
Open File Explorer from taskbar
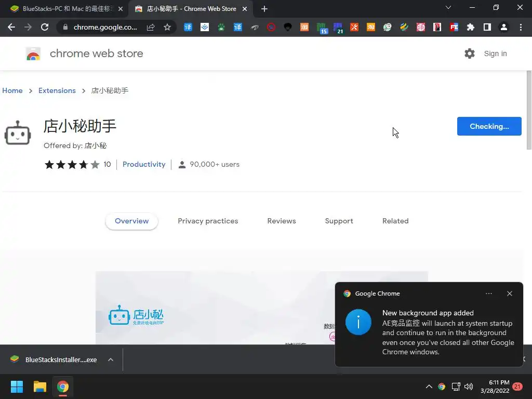[39, 387]
